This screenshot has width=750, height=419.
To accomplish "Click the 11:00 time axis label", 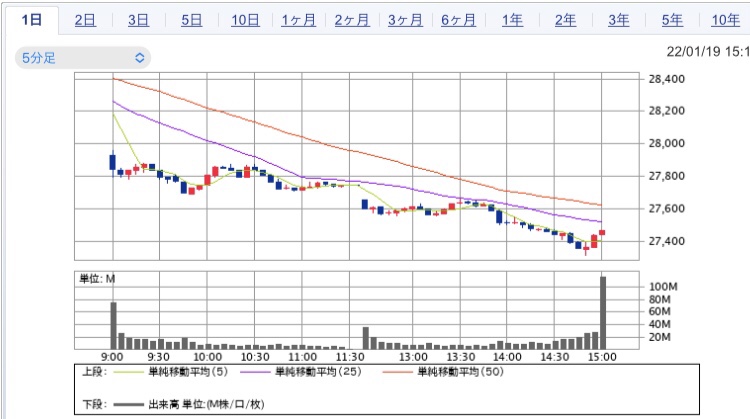I will (302, 357).
